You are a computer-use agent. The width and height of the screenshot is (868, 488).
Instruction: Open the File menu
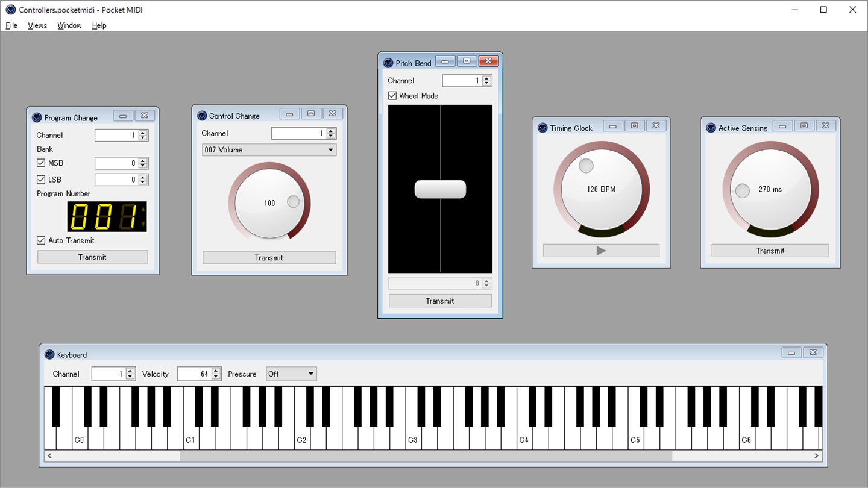click(x=11, y=25)
